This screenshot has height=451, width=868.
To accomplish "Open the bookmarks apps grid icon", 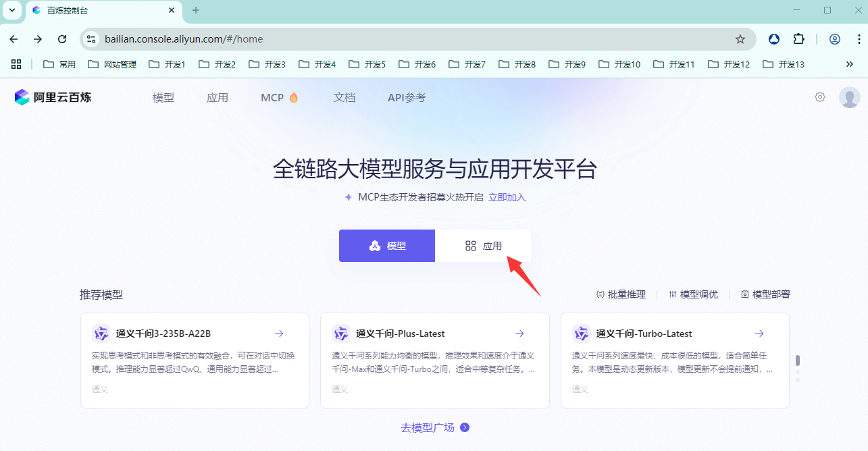I will (x=16, y=64).
